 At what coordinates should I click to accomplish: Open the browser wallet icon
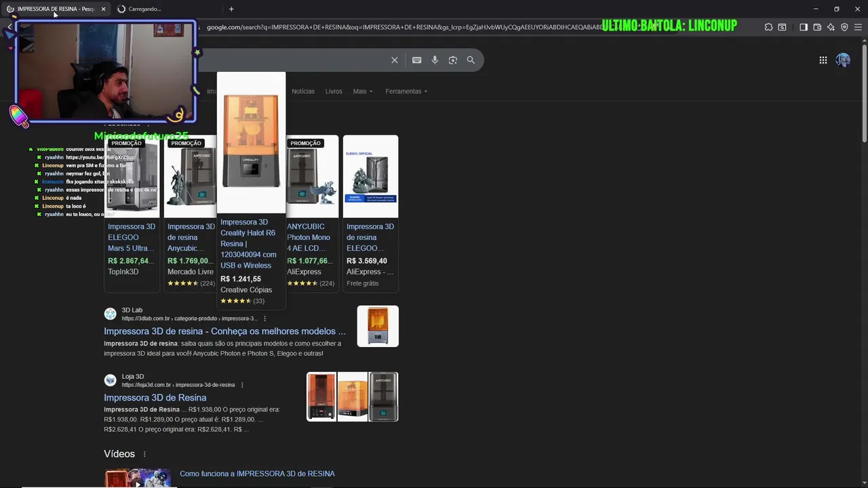[x=817, y=27]
